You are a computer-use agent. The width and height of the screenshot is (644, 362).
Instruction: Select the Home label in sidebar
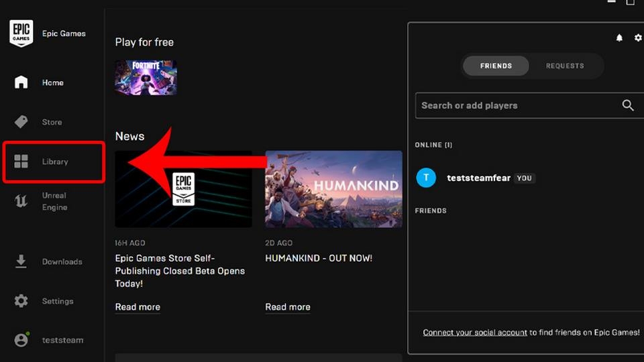[53, 82]
